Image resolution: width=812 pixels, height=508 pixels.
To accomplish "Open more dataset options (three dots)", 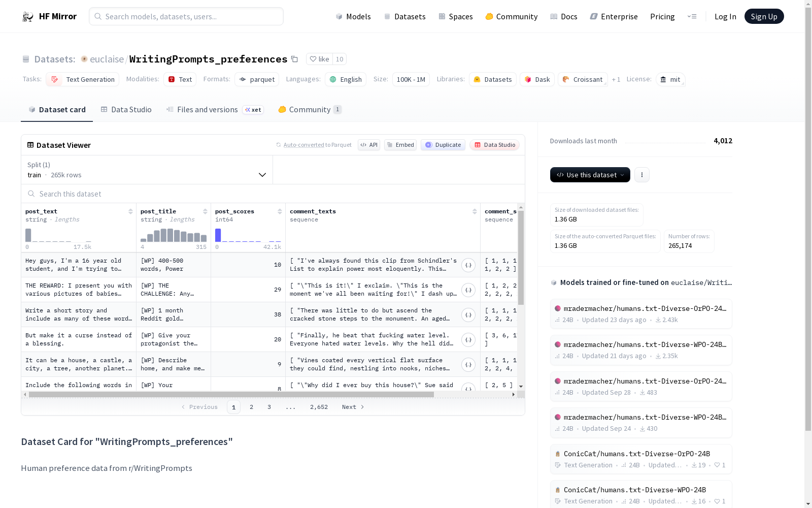I will (x=642, y=175).
